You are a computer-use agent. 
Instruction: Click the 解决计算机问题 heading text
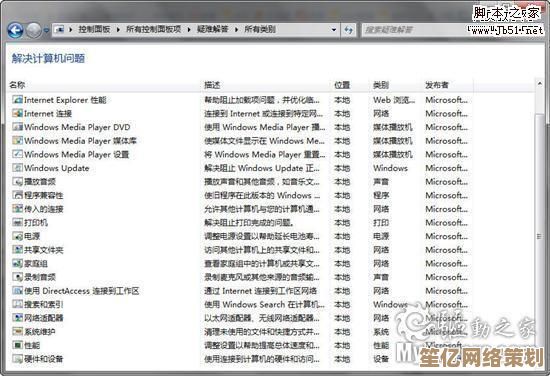click(x=48, y=58)
